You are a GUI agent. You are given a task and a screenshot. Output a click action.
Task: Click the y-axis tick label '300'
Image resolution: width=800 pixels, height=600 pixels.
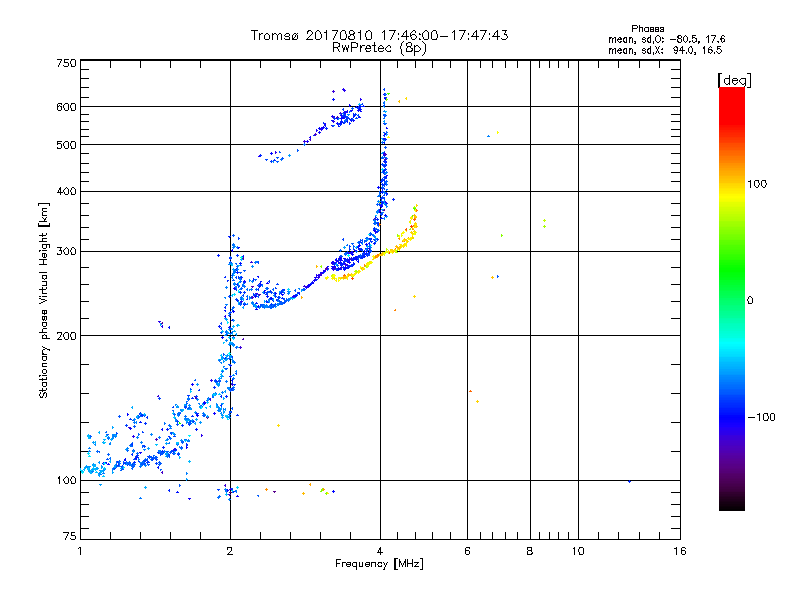(x=66, y=252)
